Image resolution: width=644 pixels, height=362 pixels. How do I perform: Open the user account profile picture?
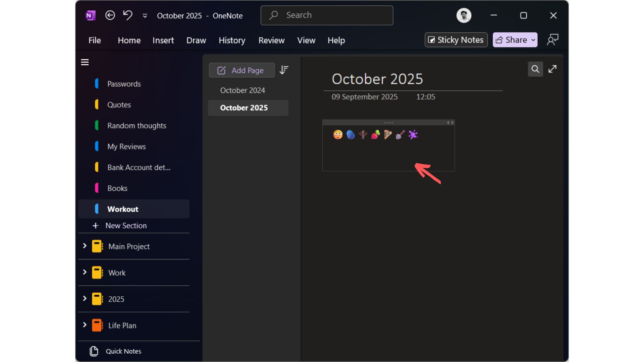(464, 15)
